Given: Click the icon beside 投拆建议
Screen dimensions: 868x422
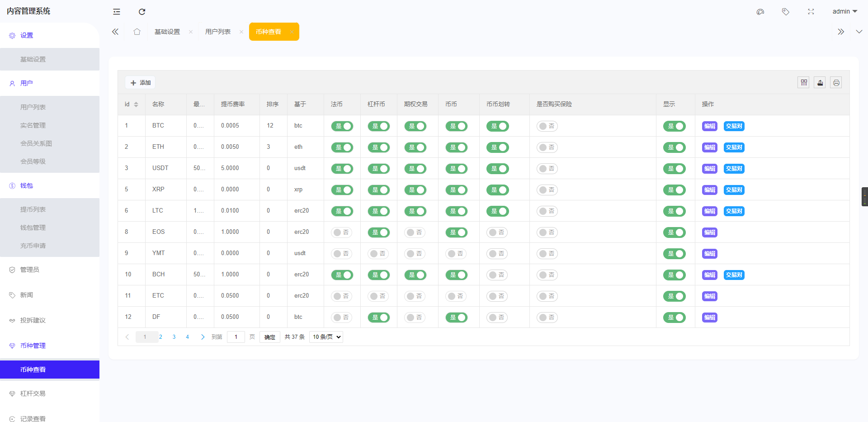Looking at the screenshot, I should (x=12, y=321).
